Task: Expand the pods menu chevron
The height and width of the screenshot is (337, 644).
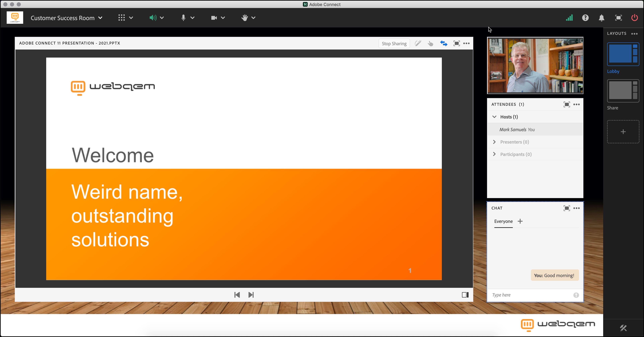Action: click(x=131, y=18)
